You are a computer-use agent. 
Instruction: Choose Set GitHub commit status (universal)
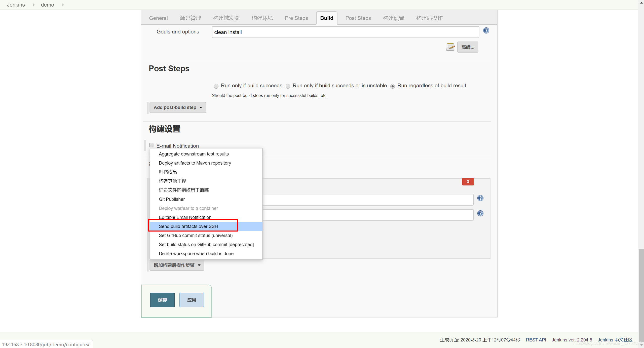206,236
